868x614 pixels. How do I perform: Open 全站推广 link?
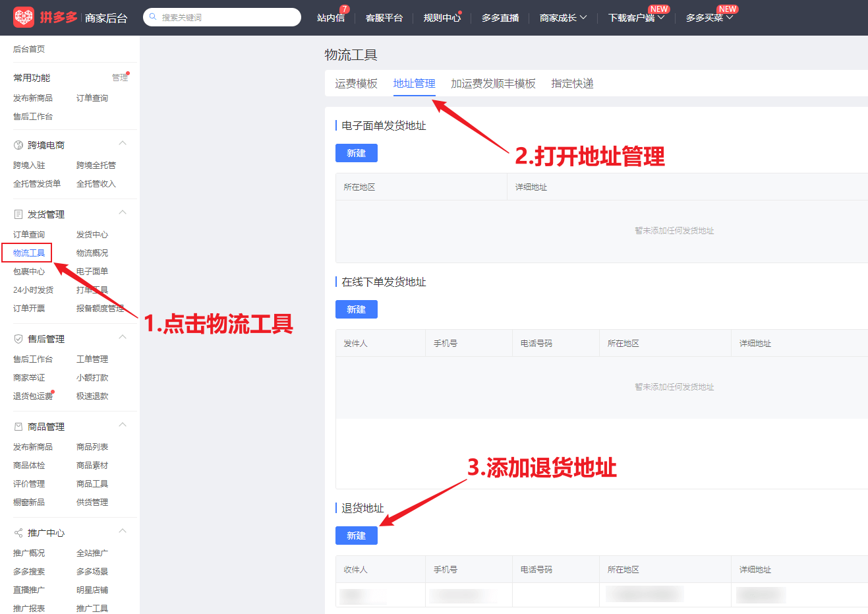click(92, 553)
